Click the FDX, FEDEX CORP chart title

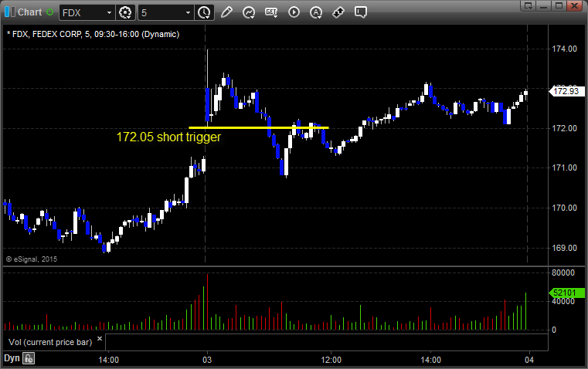pos(93,34)
